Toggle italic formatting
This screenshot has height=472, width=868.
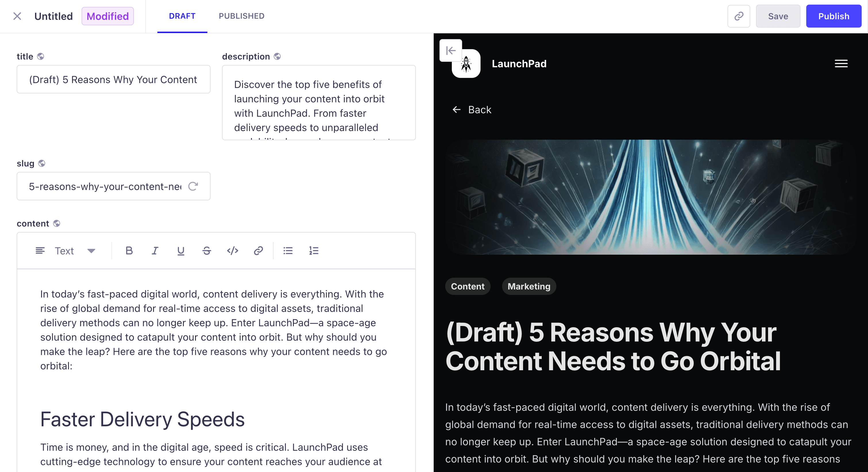155,251
